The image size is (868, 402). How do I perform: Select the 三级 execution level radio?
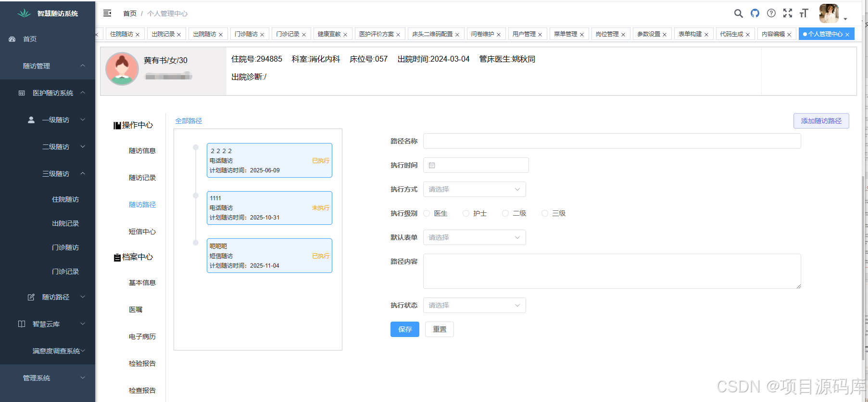tap(545, 213)
